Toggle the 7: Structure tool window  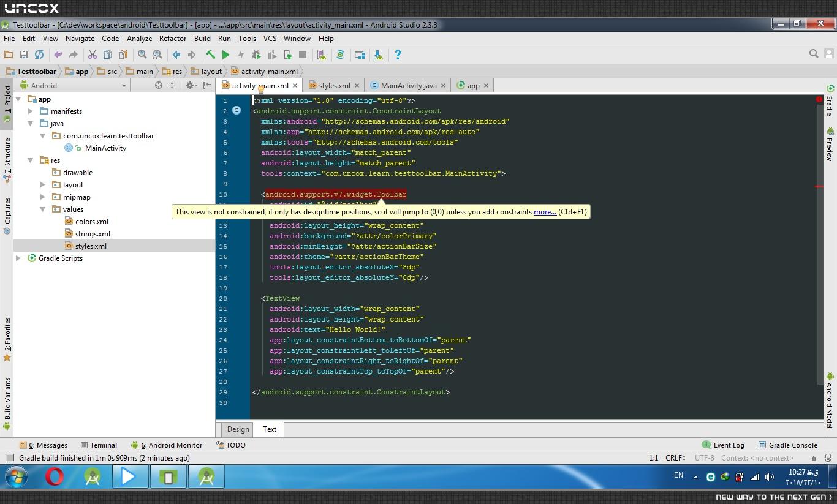tap(7, 160)
